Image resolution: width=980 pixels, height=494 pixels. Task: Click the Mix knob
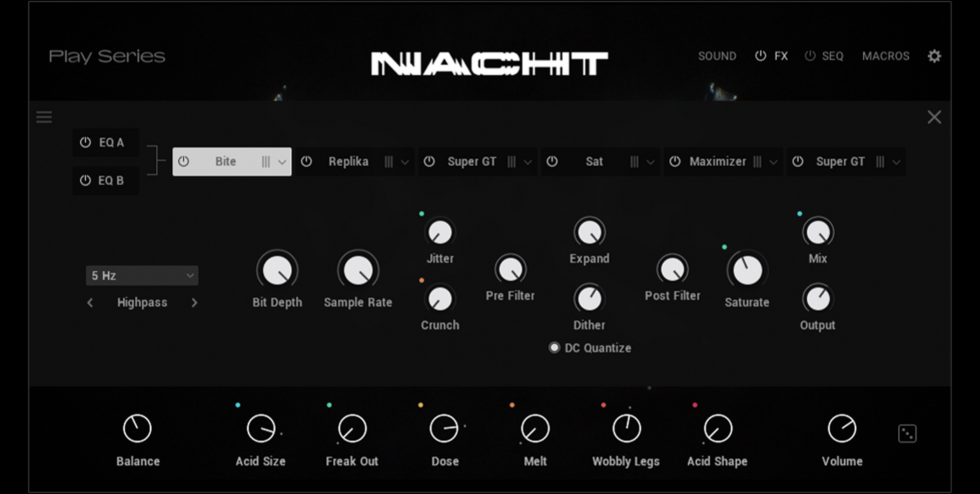(x=818, y=232)
